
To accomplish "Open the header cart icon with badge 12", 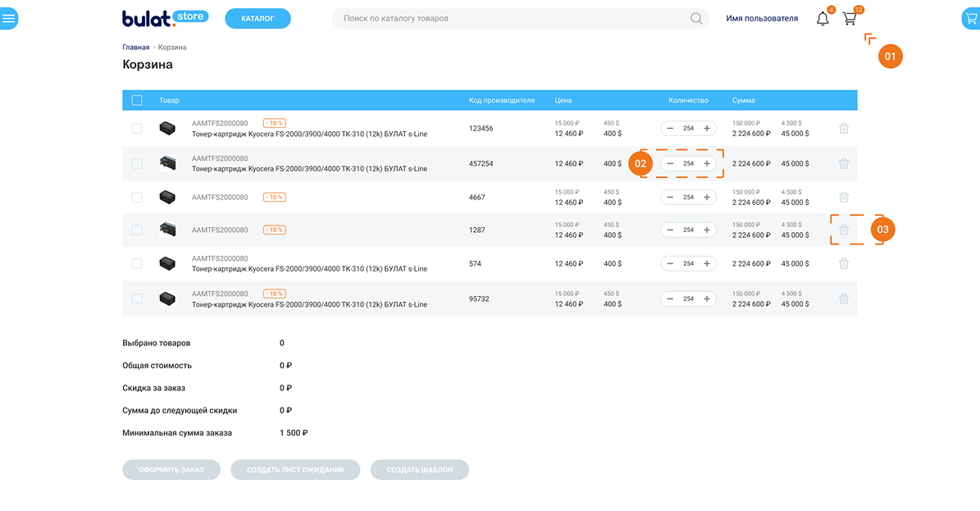I will tap(849, 19).
